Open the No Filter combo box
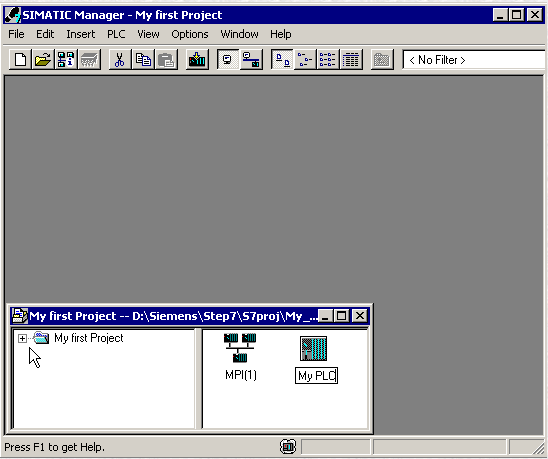 pyautogui.click(x=474, y=60)
